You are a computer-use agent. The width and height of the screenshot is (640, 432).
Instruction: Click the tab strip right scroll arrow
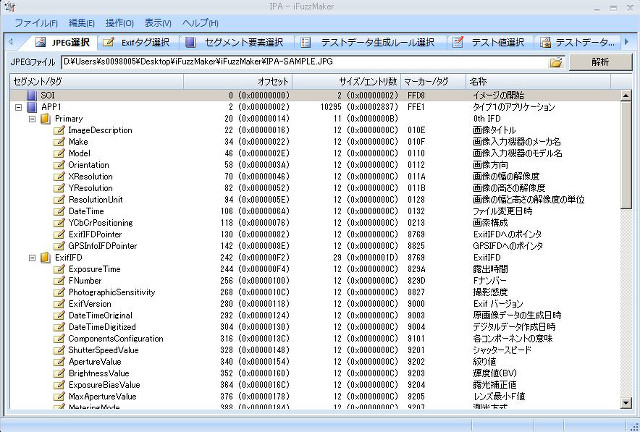pos(627,42)
